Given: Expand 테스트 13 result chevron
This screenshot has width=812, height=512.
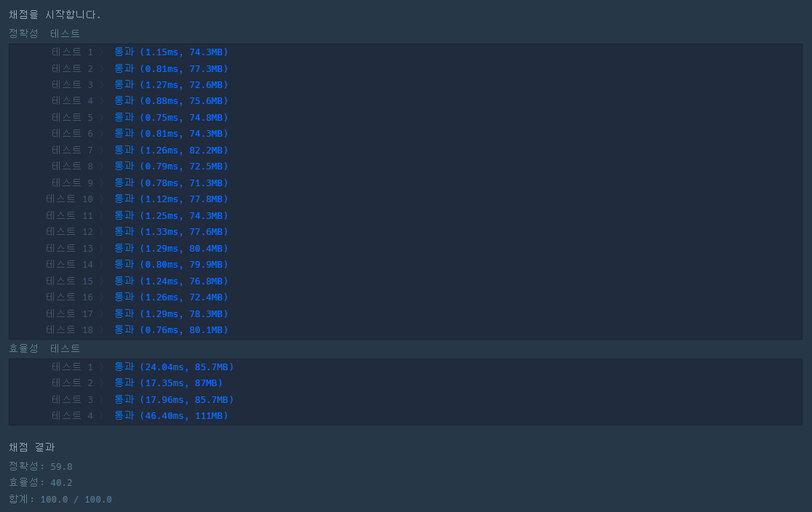Looking at the screenshot, I should coord(101,248).
